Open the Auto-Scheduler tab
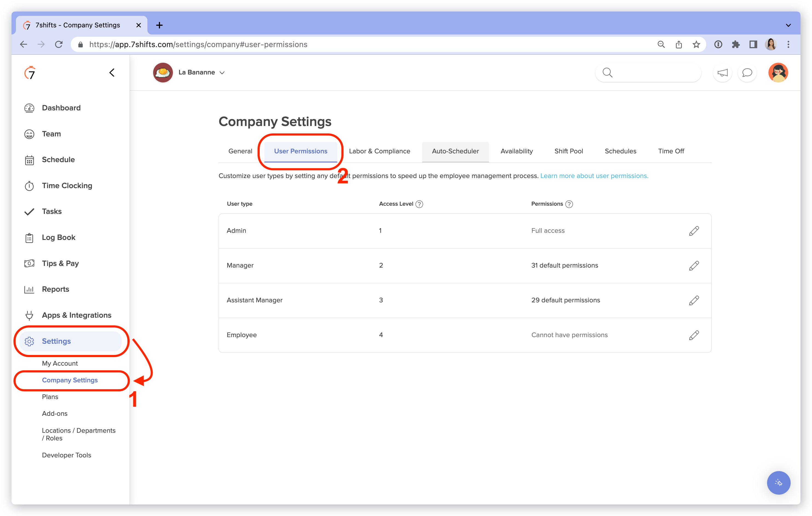 click(x=455, y=151)
